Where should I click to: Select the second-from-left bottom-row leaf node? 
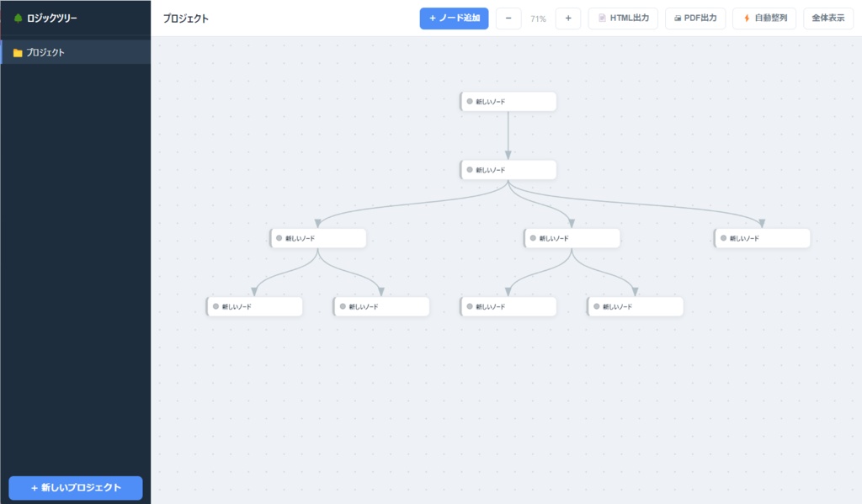pyautogui.click(x=381, y=306)
